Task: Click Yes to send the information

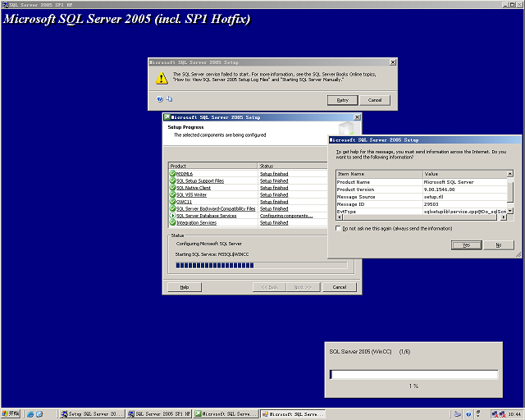Action: coord(467,245)
